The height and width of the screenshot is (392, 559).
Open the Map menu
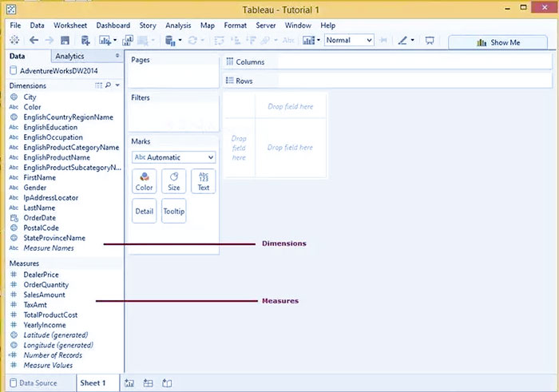(208, 26)
